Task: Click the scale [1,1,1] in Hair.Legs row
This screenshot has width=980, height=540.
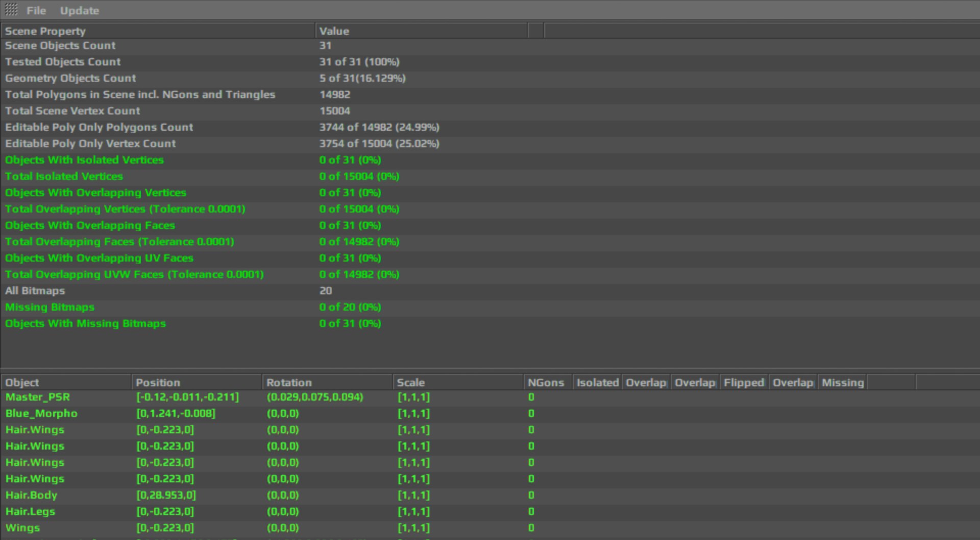Action: coord(413,512)
